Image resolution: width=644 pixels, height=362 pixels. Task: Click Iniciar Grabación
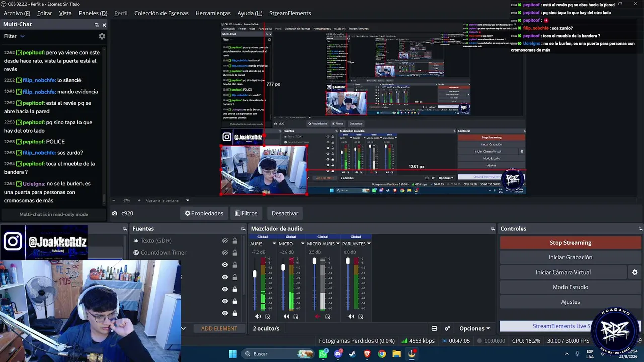[x=571, y=257]
